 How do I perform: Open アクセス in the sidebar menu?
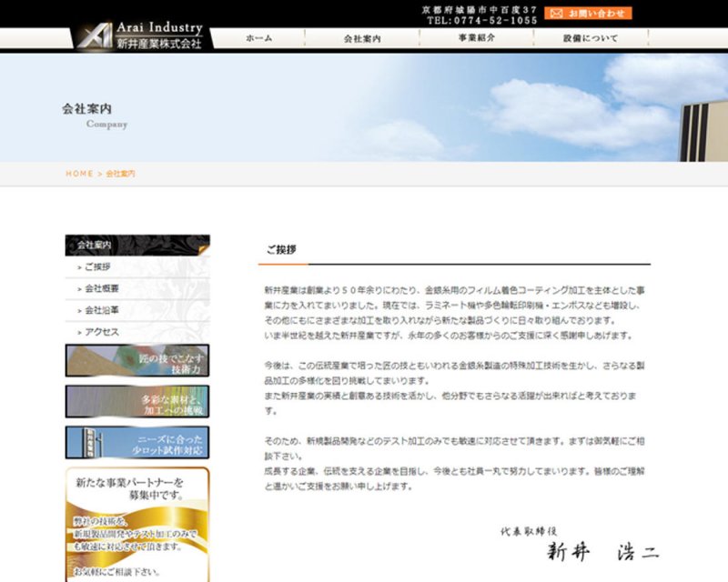tap(102, 332)
